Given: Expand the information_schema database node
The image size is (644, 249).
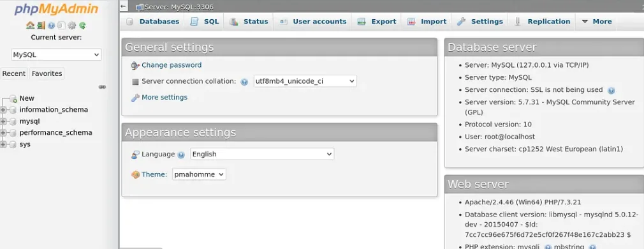Looking at the screenshot, I should pos(4,110).
